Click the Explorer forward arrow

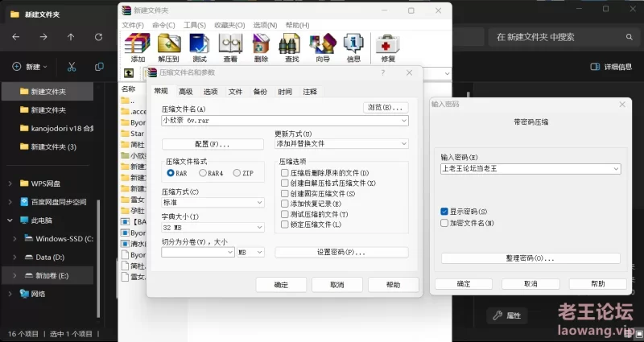coord(43,37)
